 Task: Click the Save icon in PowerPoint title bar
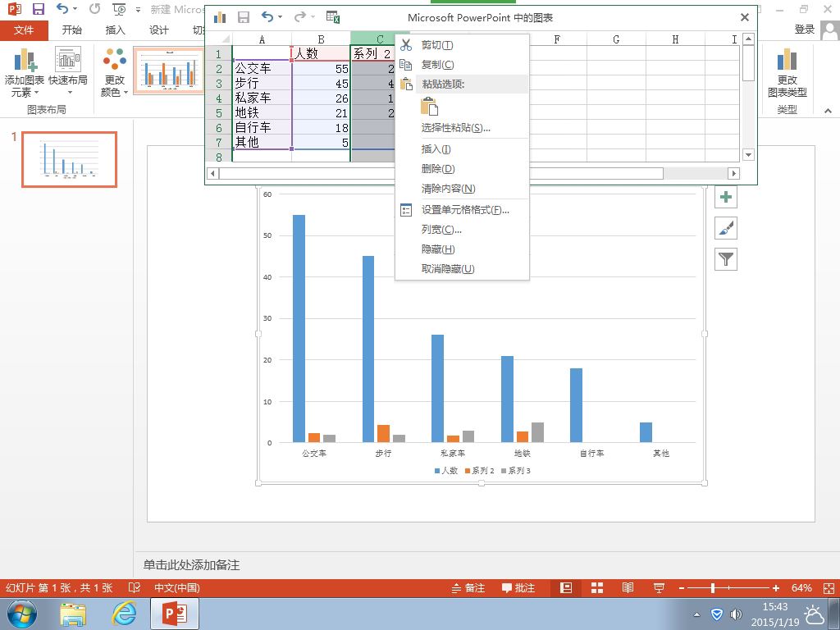tap(38, 8)
